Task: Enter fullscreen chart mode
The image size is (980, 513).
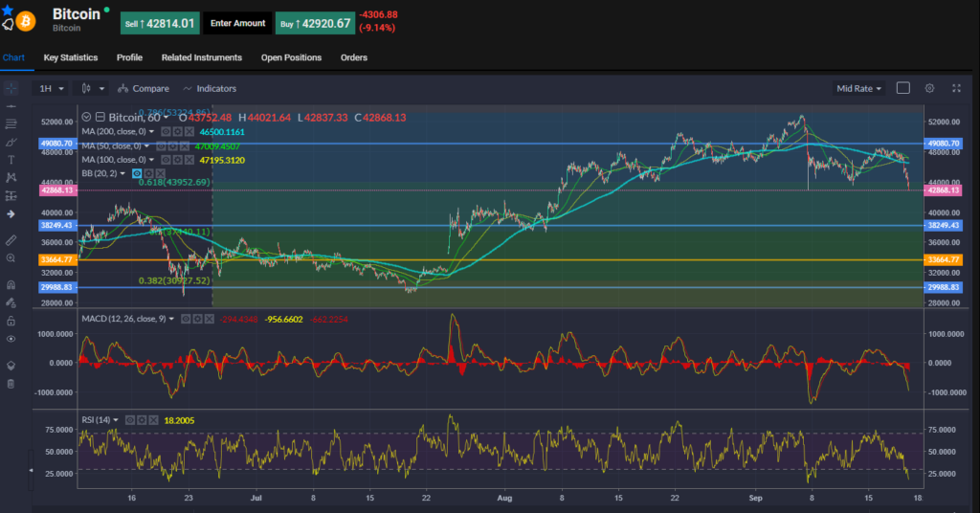Action: tap(956, 88)
